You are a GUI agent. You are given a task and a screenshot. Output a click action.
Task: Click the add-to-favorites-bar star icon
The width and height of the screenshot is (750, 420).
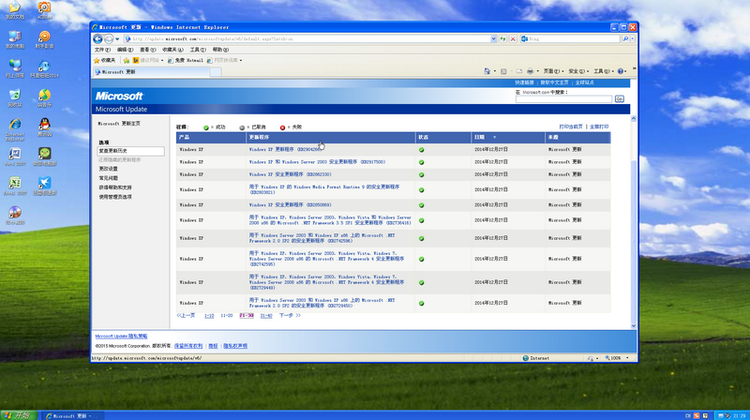point(126,60)
